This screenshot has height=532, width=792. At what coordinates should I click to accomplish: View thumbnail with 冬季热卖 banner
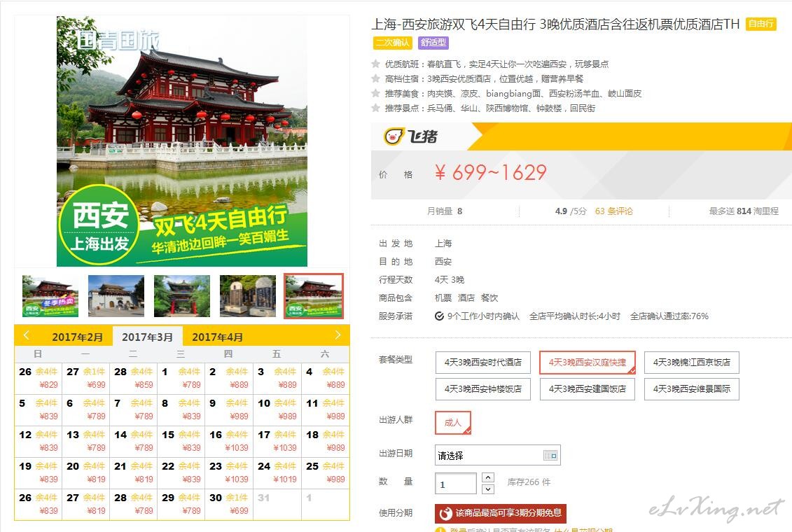[x=50, y=296]
